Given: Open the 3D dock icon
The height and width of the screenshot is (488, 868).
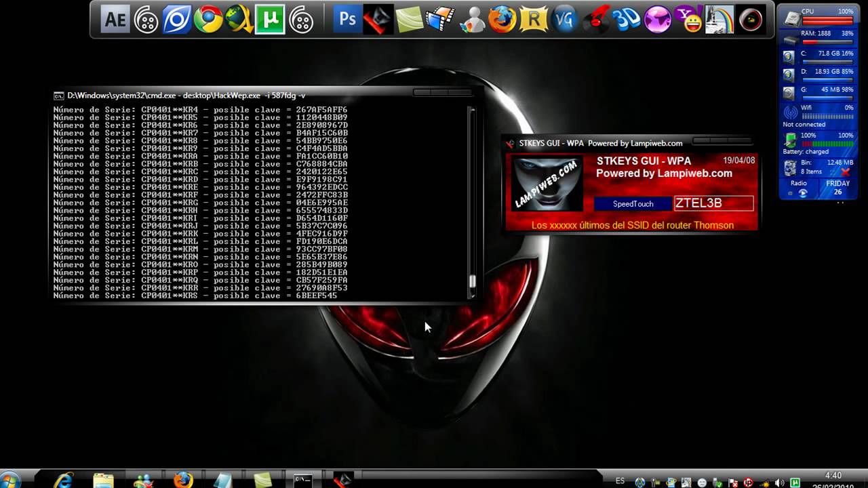Looking at the screenshot, I should 627,20.
